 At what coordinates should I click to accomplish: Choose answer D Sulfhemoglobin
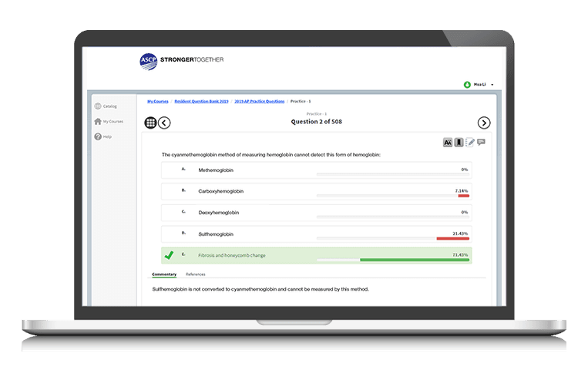216,234
